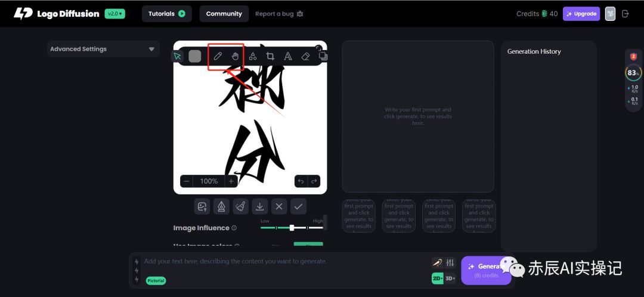Image resolution: width=644 pixels, height=297 pixels.
Task: Click the Upgrade button
Action: (581, 14)
